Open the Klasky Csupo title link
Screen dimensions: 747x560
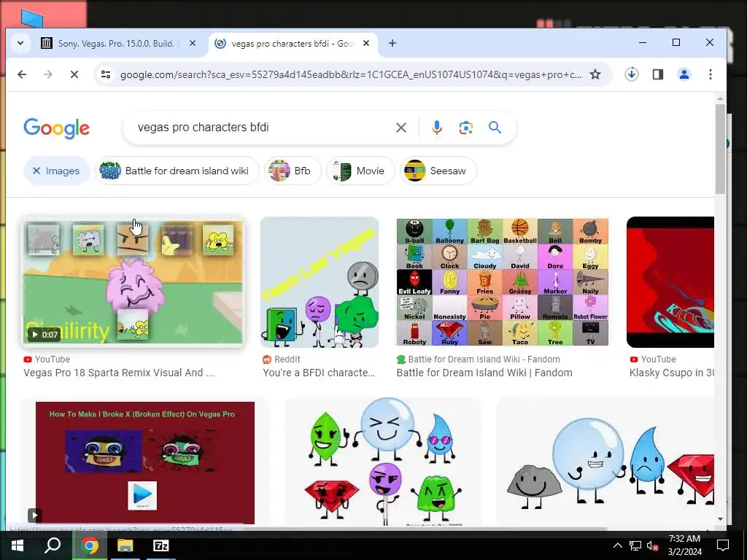(671, 373)
